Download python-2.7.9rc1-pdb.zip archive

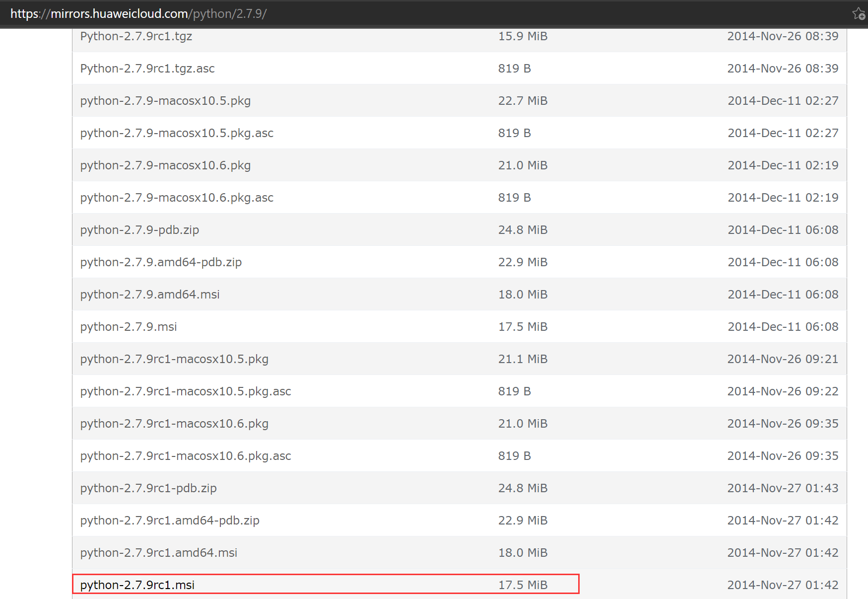pyautogui.click(x=148, y=488)
